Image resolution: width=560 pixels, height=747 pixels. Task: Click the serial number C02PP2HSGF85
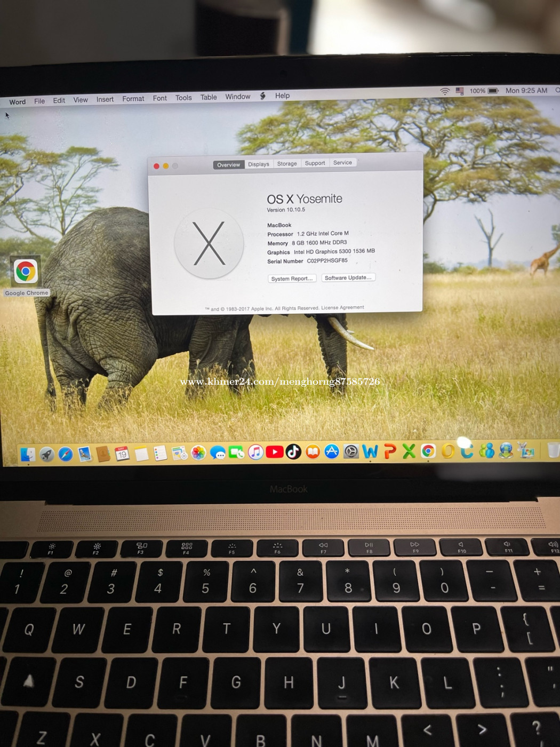tap(327, 261)
